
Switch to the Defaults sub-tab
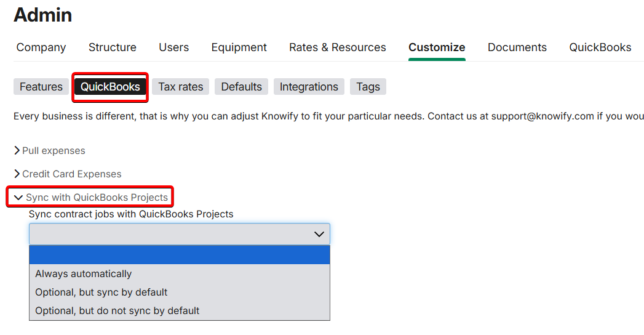(242, 87)
